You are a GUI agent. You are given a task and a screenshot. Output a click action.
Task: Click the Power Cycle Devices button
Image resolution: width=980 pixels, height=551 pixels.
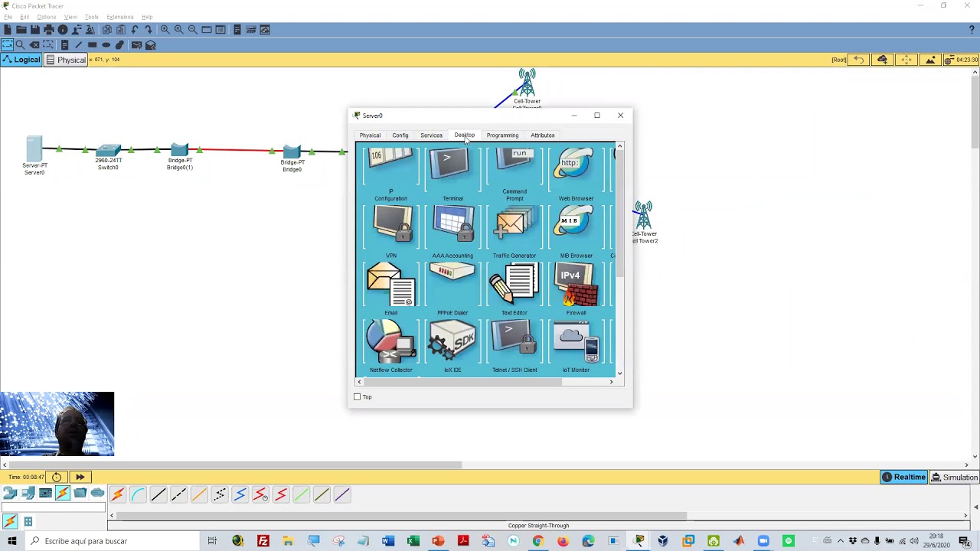[x=57, y=478]
